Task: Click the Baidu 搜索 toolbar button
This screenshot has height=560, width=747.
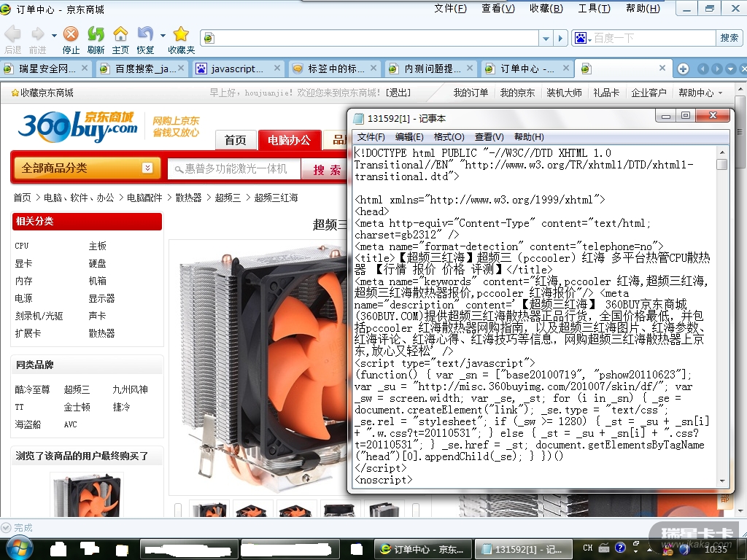Action: pyautogui.click(x=729, y=38)
